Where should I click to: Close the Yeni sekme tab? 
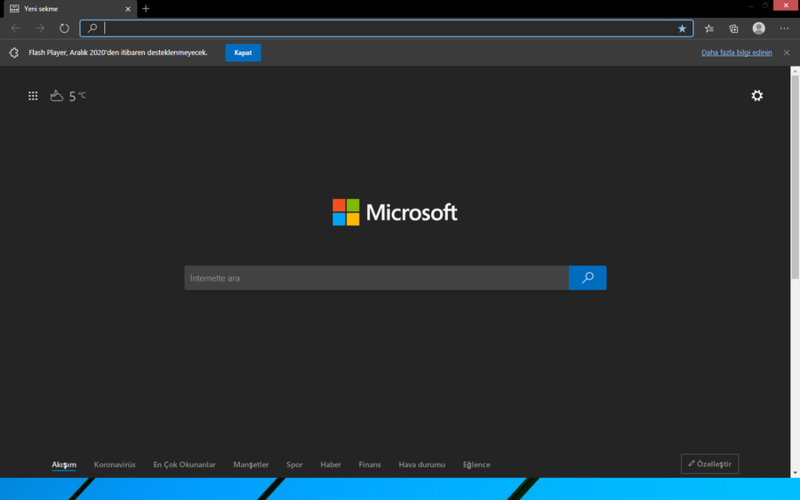coord(128,9)
